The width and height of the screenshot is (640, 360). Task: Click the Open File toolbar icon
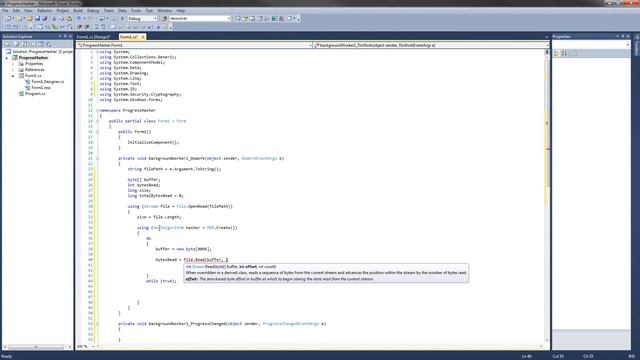point(29,18)
